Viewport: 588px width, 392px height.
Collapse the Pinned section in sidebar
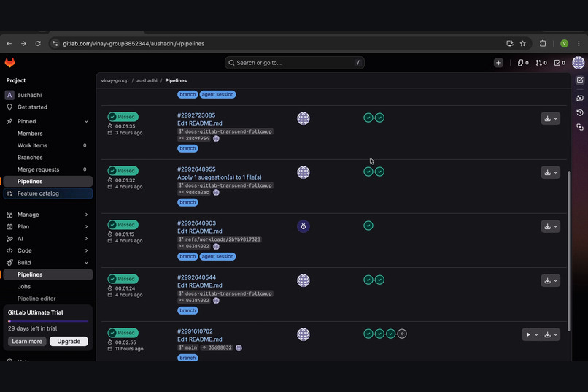[86, 121]
